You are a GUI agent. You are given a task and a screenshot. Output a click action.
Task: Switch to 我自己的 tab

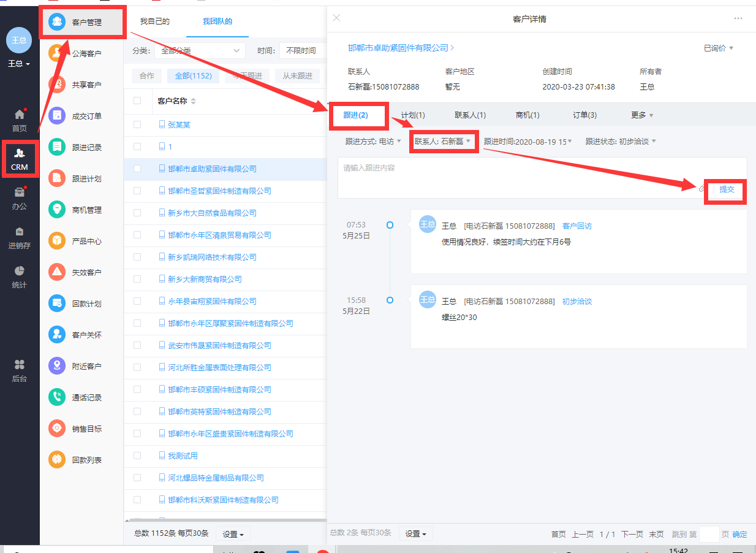click(x=154, y=21)
